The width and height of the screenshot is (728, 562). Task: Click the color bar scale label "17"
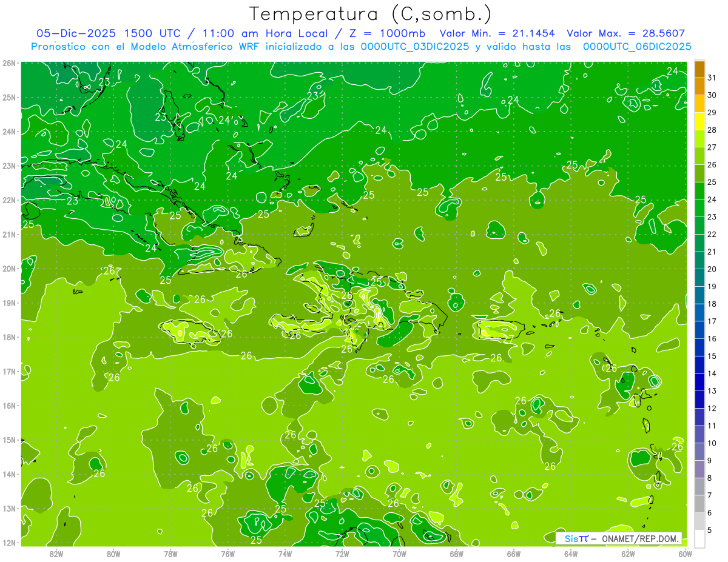coord(712,321)
